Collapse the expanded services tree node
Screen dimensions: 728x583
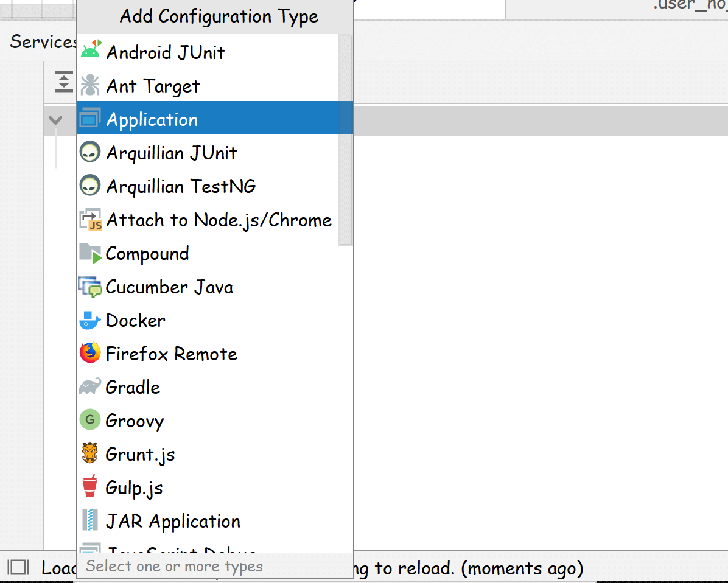coord(55,120)
